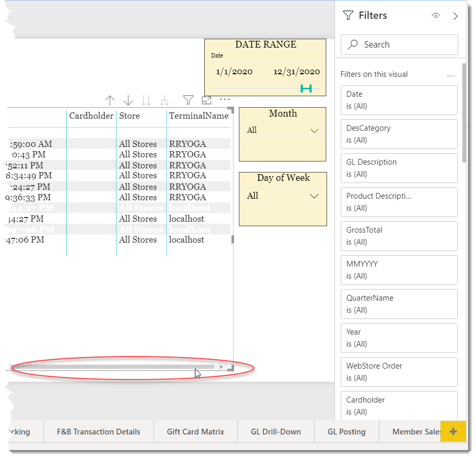Image resolution: width=476 pixels, height=458 pixels.
Task: Toggle Filters pane visibility eye icon
Action: tap(436, 16)
